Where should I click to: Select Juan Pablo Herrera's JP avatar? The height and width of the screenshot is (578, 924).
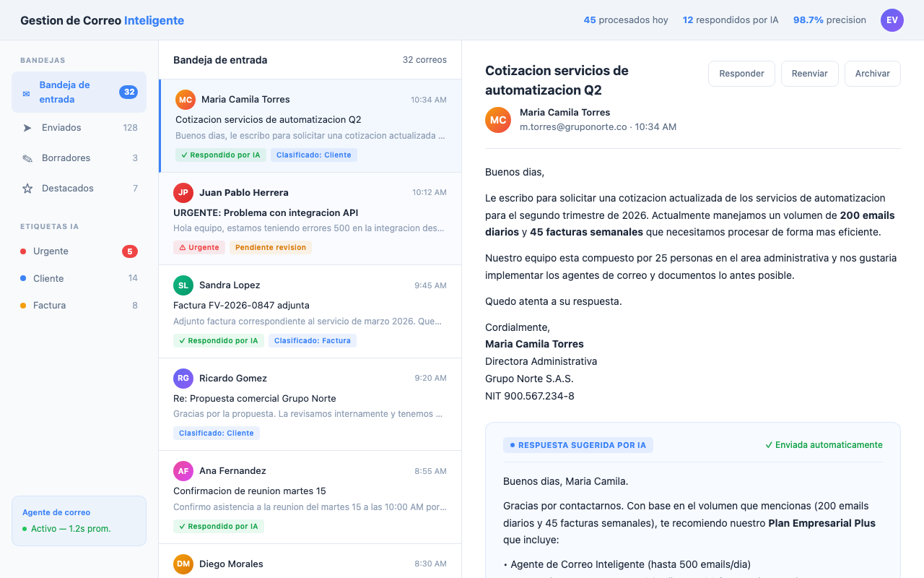183,192
